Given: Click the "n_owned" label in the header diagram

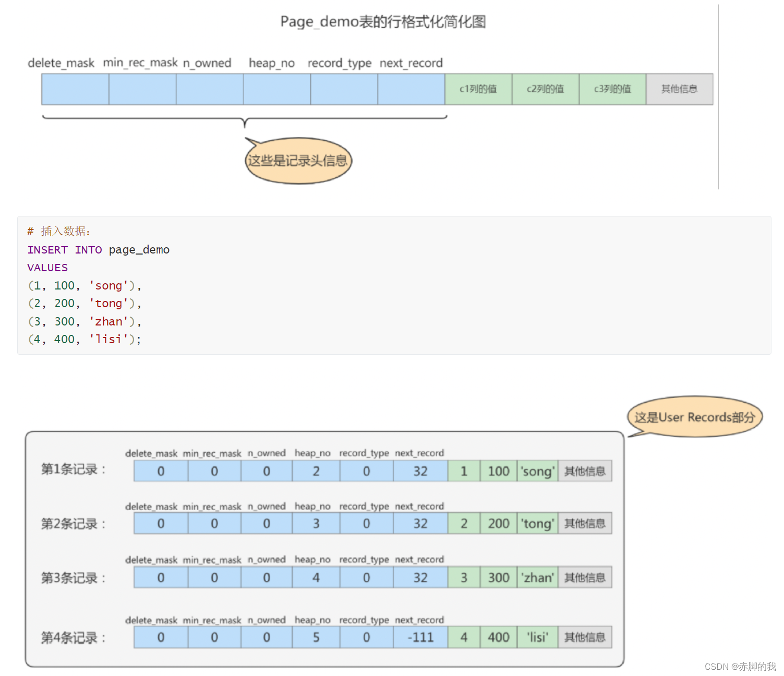Looking at the screenshot, I should [x=207, y=63].
